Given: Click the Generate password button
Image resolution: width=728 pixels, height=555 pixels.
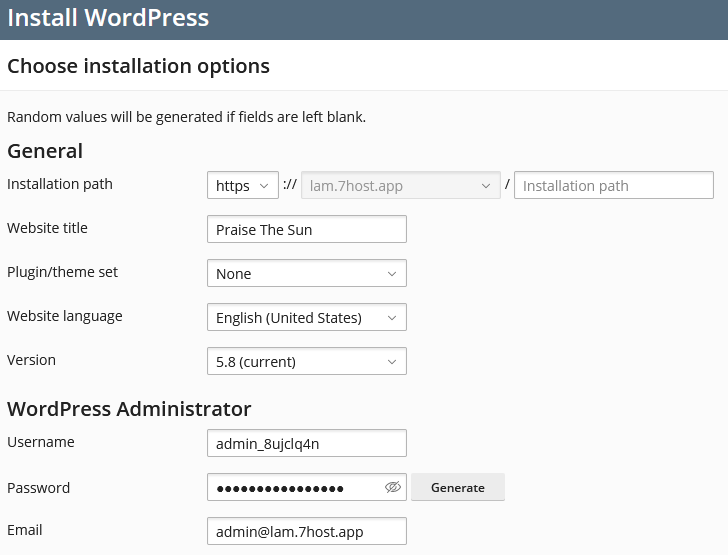Looking at the screenshot, I should (458, 487).
